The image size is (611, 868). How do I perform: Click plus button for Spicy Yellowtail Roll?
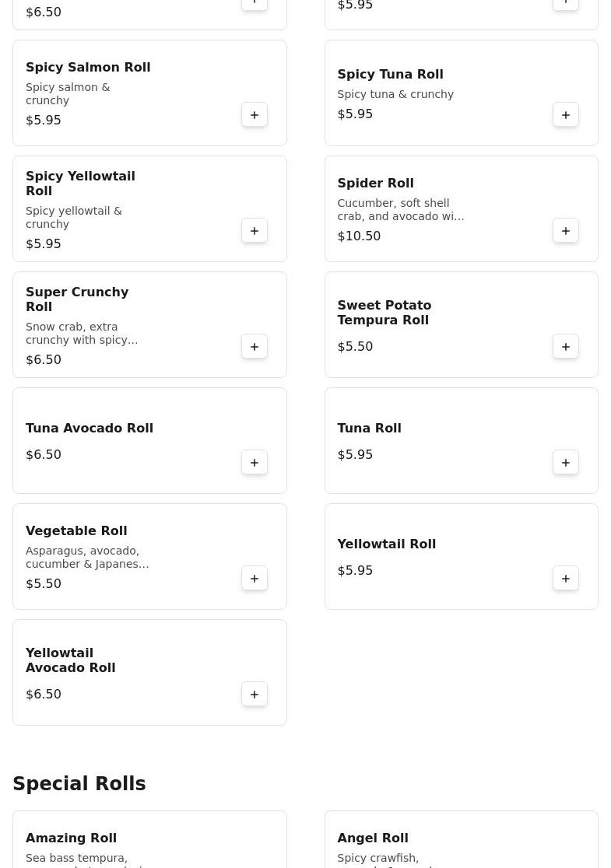coord(255,231)
